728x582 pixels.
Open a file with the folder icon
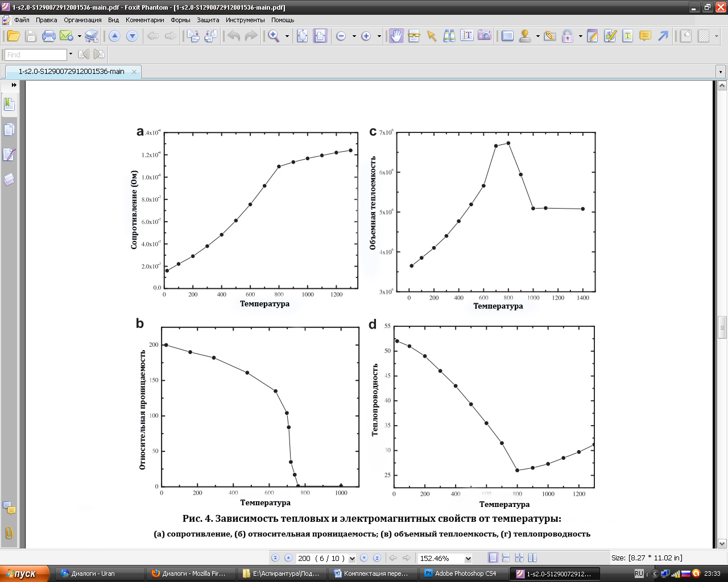click(x=14, y=36)
